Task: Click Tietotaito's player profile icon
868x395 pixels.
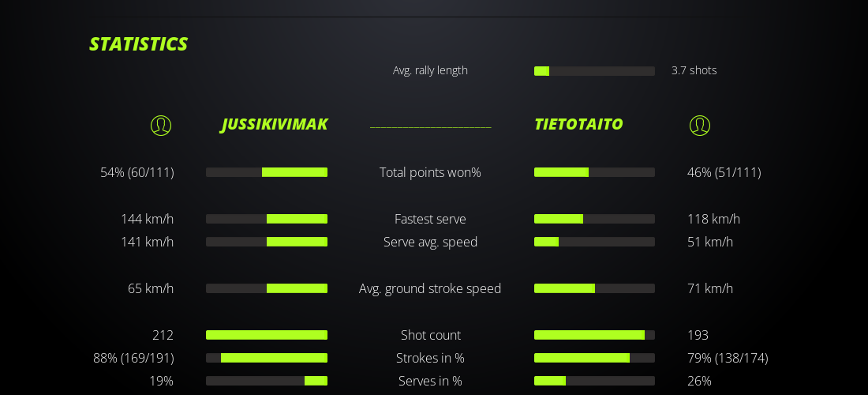Action: pyautogui.click(x=700, y=125)
